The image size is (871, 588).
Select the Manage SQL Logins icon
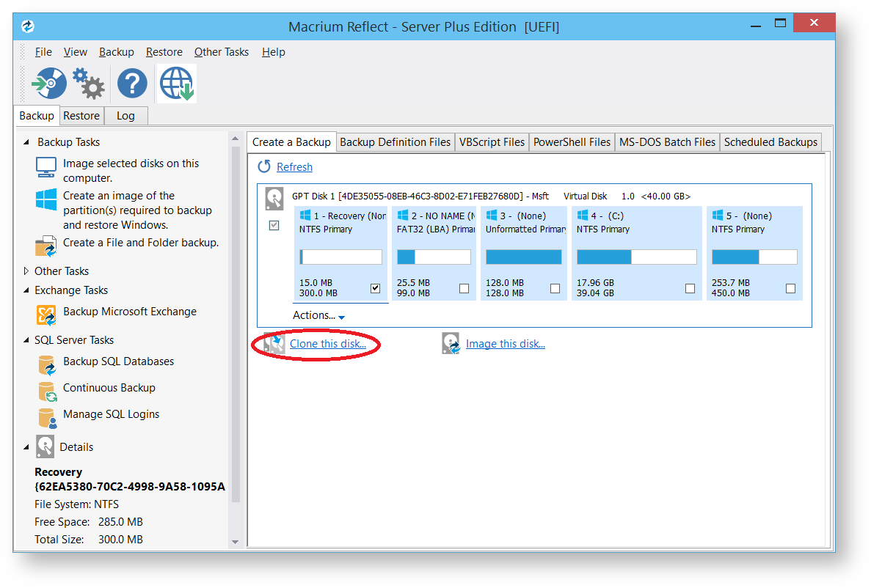(45, 414)
